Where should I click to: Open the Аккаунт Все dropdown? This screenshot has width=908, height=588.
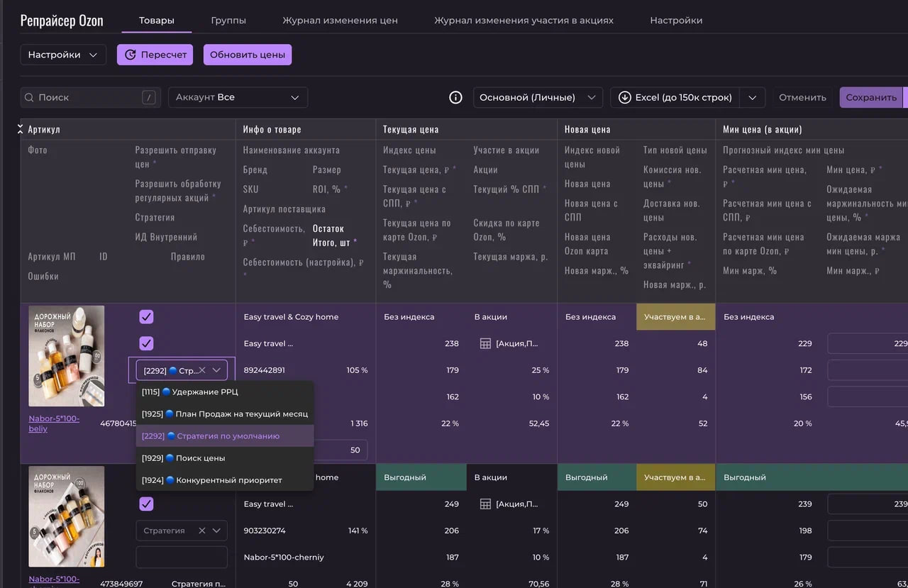(x=238, y=97)
